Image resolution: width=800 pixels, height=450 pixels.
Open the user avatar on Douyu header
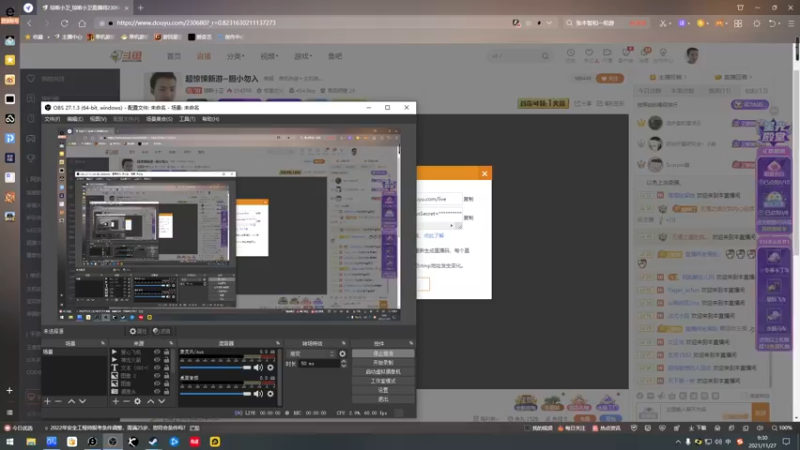pos(692,56)
